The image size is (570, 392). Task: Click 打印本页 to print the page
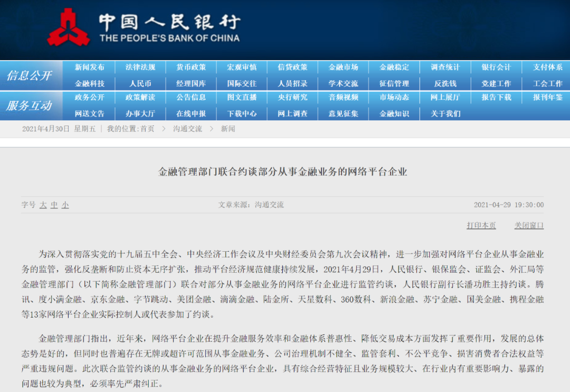(481, 226)
